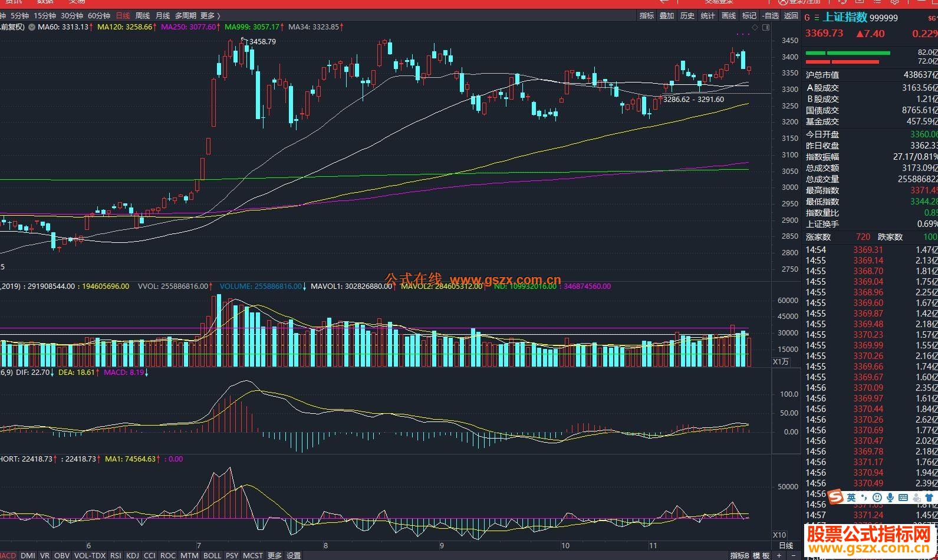Open the 设置 indicator settings
This screenshot has height=560, width=938.
[294, 555]
